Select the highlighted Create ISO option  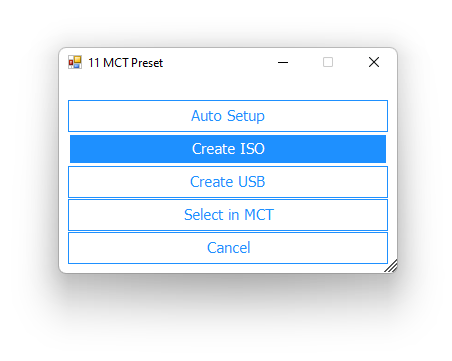click(x=228, y=149)
